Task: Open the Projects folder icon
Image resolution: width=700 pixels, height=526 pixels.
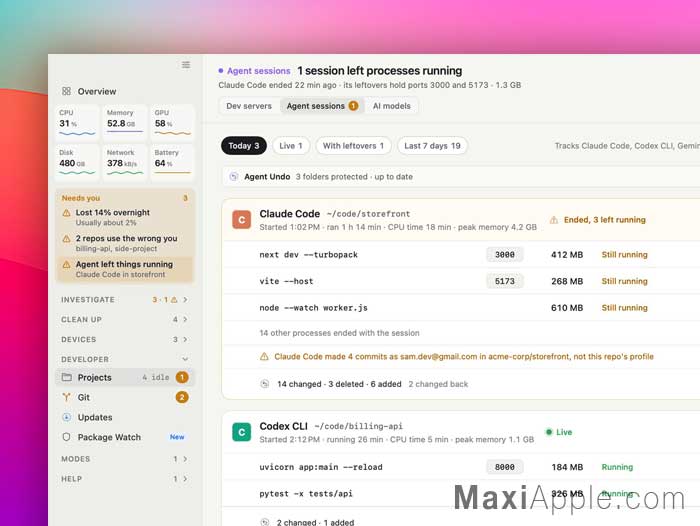Action: pyautogui.click(x=67, y=377)
